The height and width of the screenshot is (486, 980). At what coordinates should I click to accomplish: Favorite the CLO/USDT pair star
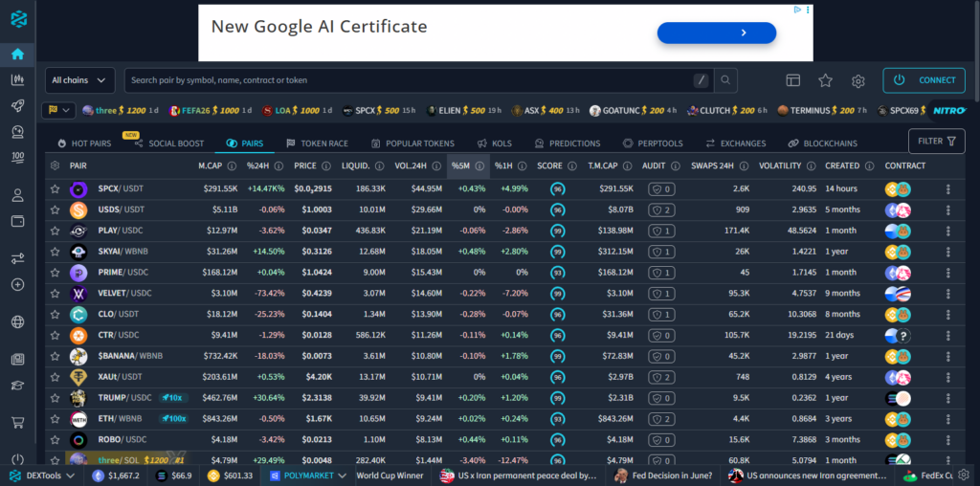point(55,314)
